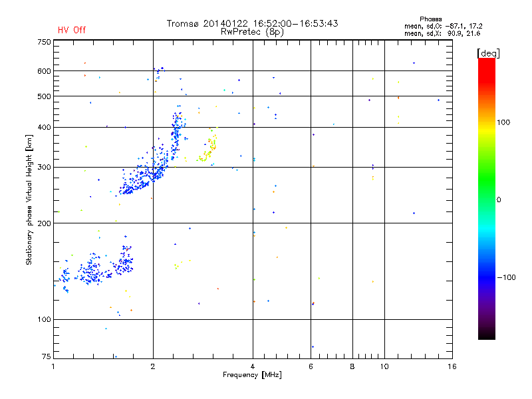This screenshot has width=532, height=399.
Task: Select the Tromsø 20140122 time range title
Action: (252, 23)
